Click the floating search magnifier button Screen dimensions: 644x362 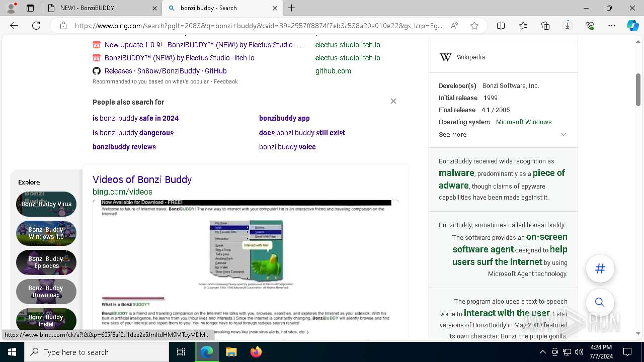pyautogui.click(x=600, y=302)
